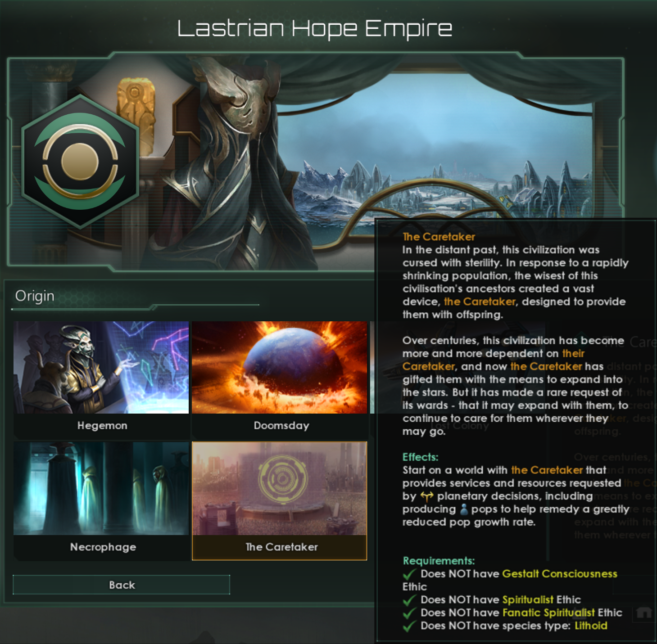The image size is (657, 644).
Task: Click the Necrophage label text
Action: [103, 547]
